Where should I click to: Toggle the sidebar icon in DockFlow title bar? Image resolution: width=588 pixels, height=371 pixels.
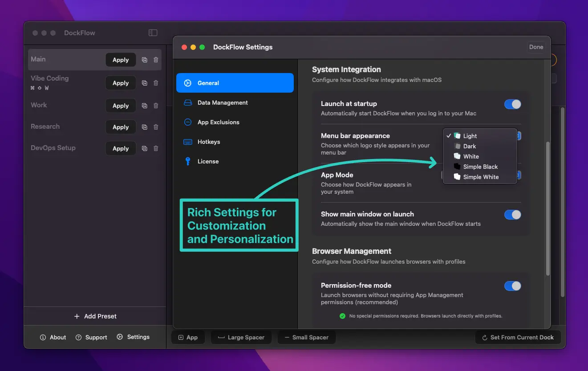click(x=153, y=33)
